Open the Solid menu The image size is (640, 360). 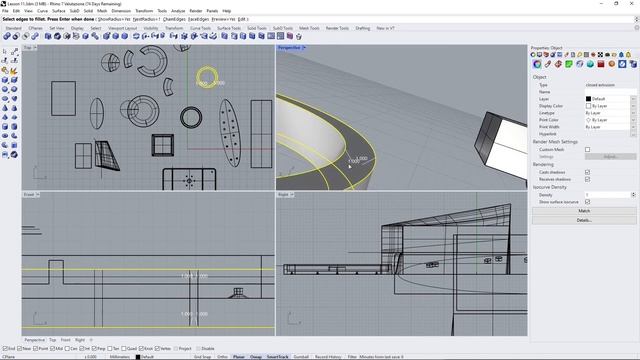pyautogui.click(x=88, y=11)
